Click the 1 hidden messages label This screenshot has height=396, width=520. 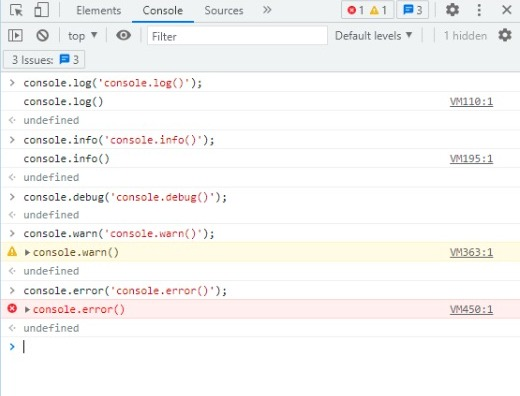465,36
